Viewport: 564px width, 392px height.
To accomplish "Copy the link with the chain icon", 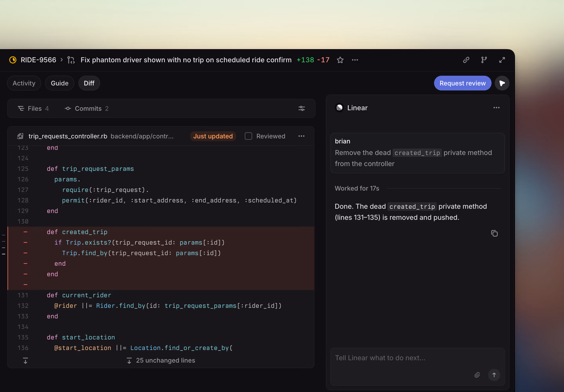I will (x=466, y=60).
